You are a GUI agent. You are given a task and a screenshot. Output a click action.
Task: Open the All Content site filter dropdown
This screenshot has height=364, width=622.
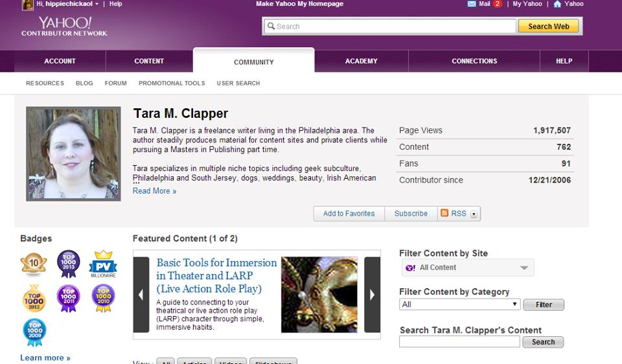click(x=468, y=267)
